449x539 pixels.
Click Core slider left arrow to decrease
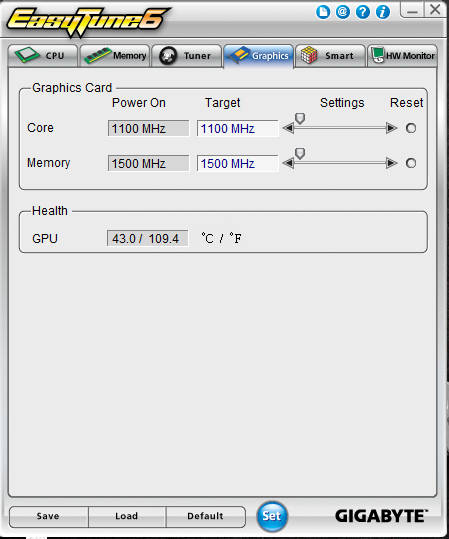coord(288,128)
